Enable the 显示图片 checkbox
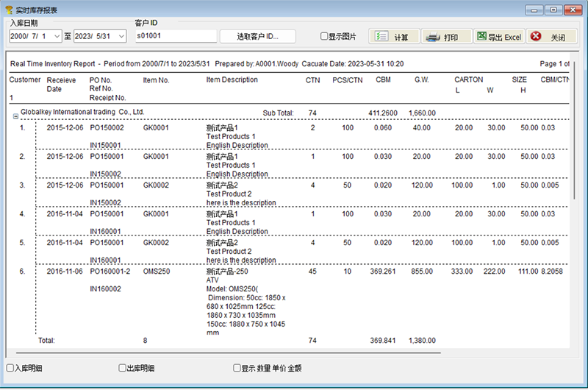The height and width of the screenshot is (390, 588). coord(325,36)
